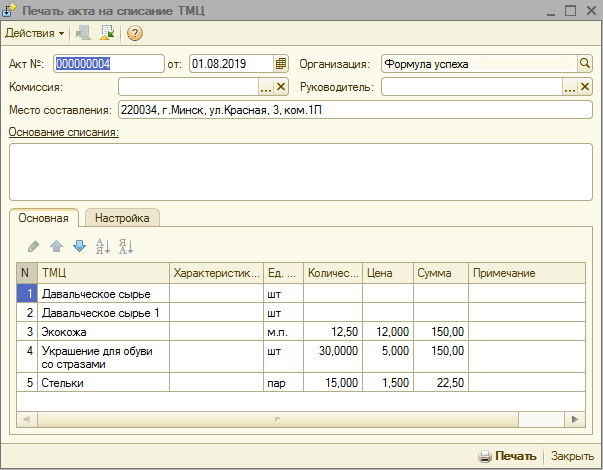
Task: Move row up with arrow icon
Action: coord(57,246)
